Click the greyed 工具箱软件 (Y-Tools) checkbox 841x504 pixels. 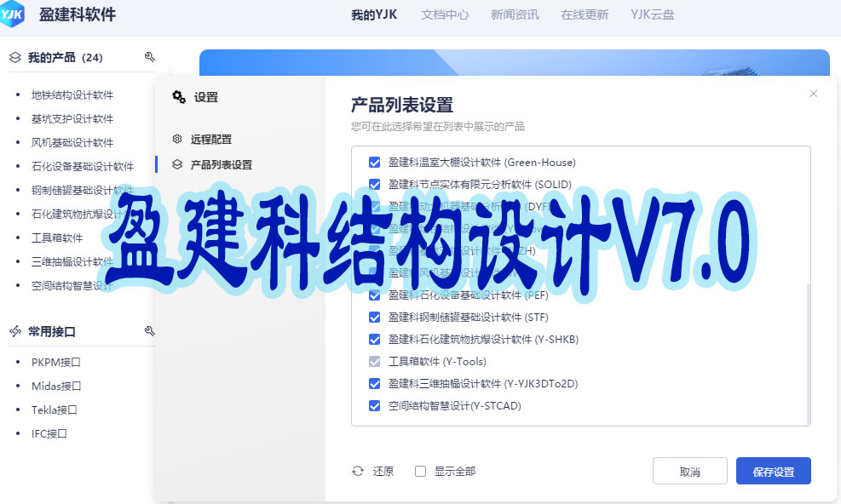coord(374,361)
